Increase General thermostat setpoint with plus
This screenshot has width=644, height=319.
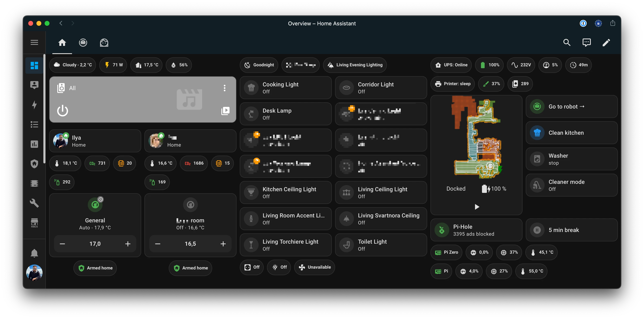(127, 243)
